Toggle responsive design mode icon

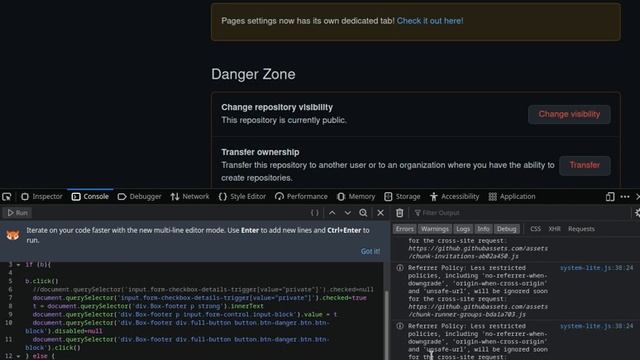pos(610,197)
